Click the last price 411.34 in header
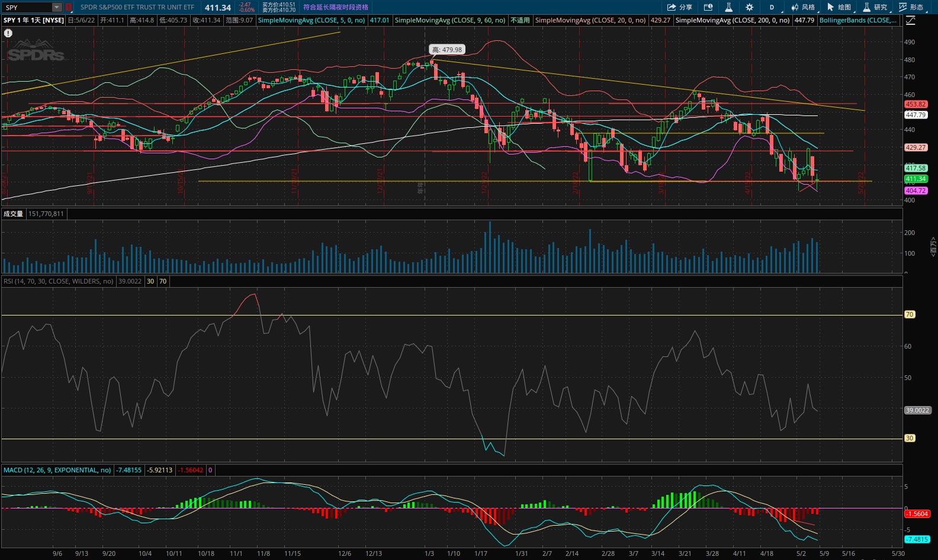 pyautogui.click(x=218, y=8)
